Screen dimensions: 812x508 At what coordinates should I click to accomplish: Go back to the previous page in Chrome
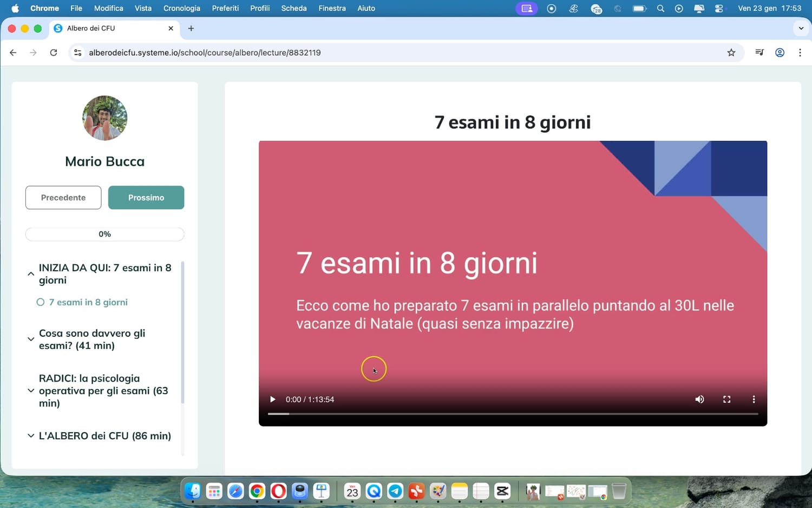[x=13, y=53]
